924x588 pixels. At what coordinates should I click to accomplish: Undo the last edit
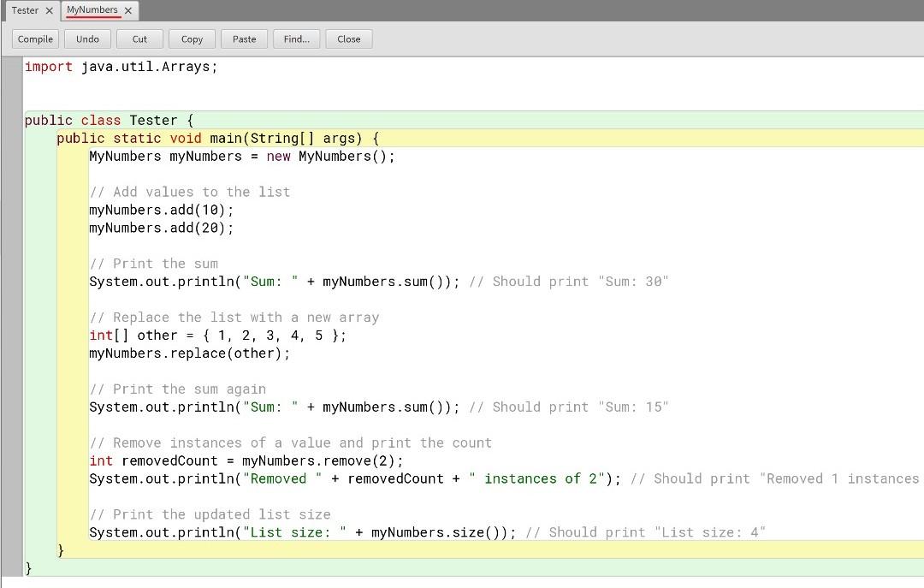86,39
